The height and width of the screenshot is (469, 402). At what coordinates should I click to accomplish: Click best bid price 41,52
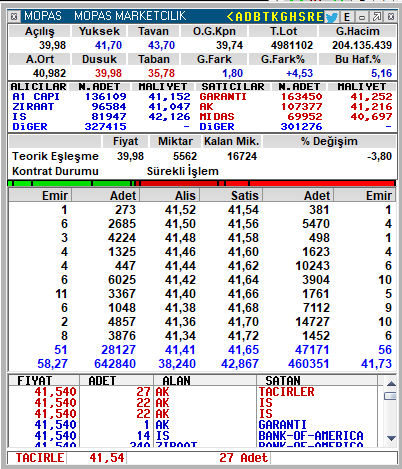coord(180,210)
